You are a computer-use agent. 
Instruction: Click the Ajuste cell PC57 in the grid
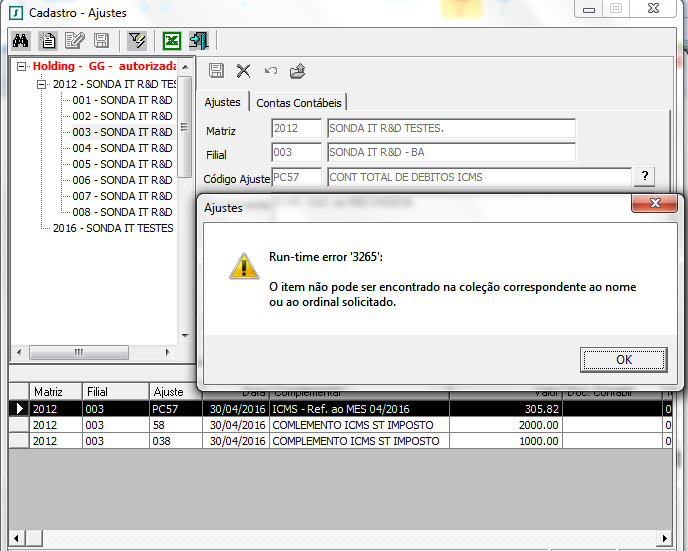coord(176,409)
